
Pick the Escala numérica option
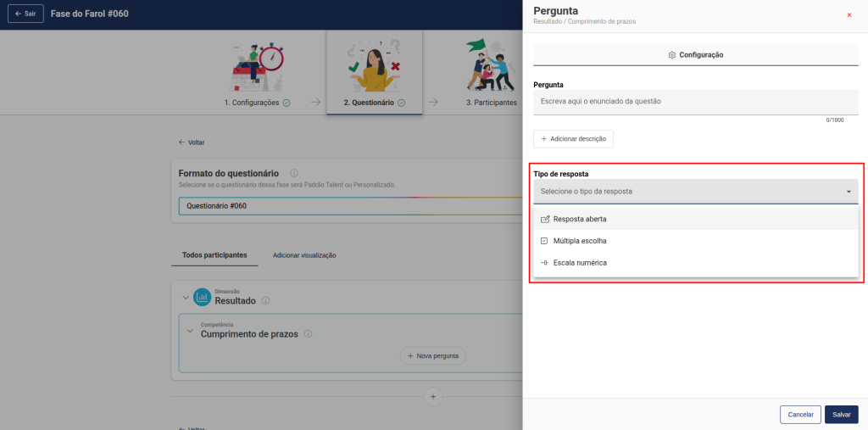[x=580, y=263]
